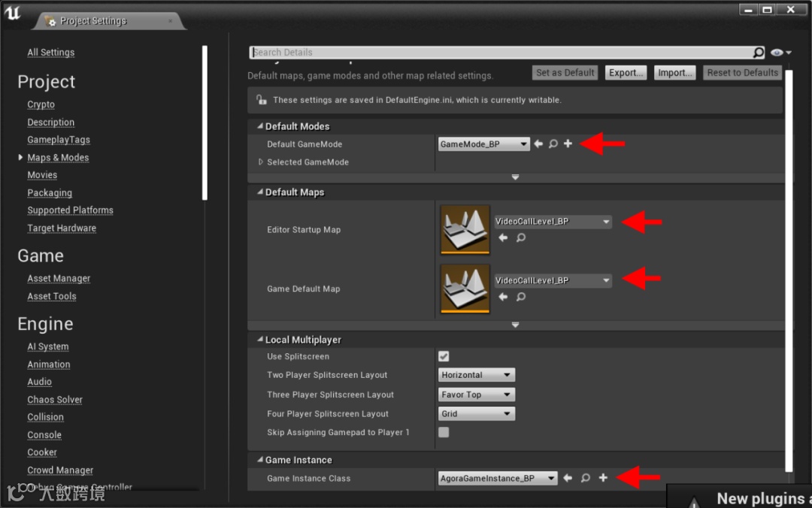Use selected asset arrow for Game Default Map

(503, 297)
